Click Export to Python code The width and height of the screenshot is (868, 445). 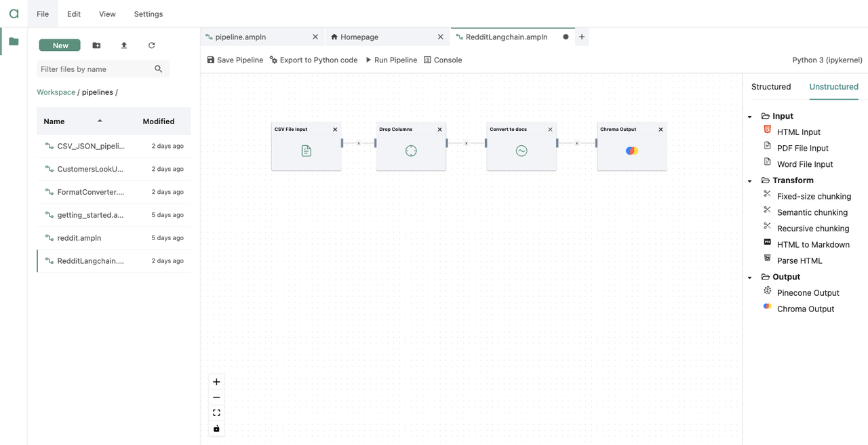point(313,60)
